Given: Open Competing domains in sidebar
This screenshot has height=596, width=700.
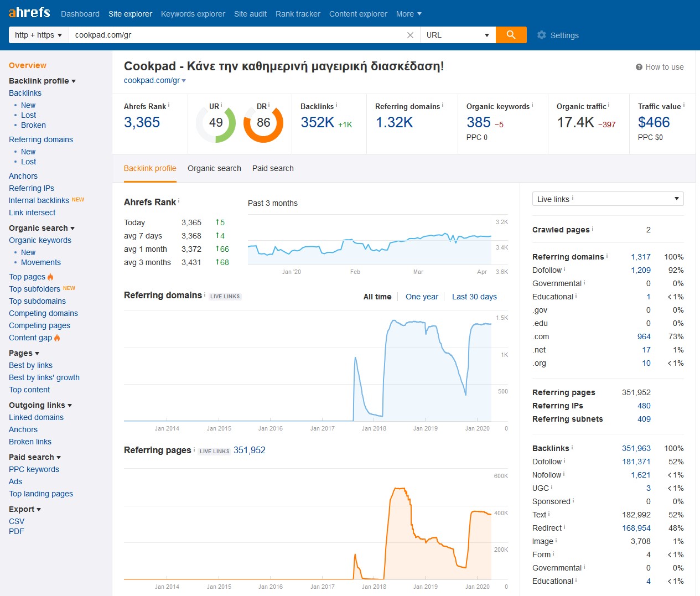Looking at the screenshot, I should [43, 313].
